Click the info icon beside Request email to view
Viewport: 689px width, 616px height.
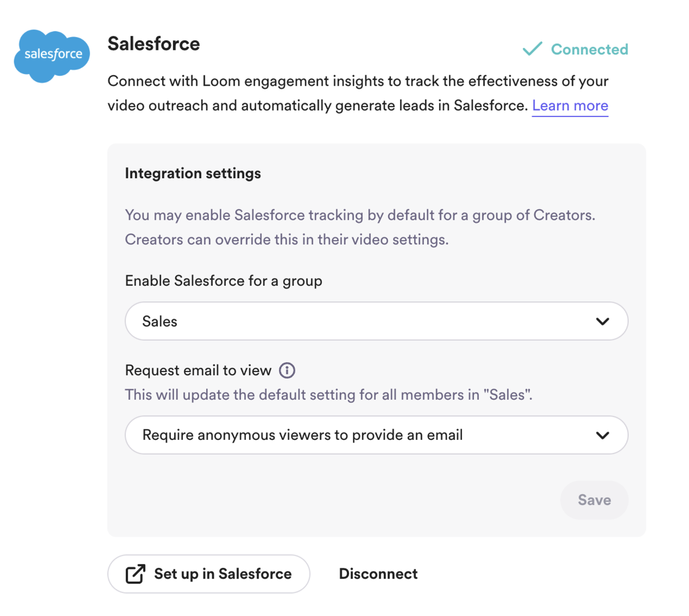coord(287,370)
